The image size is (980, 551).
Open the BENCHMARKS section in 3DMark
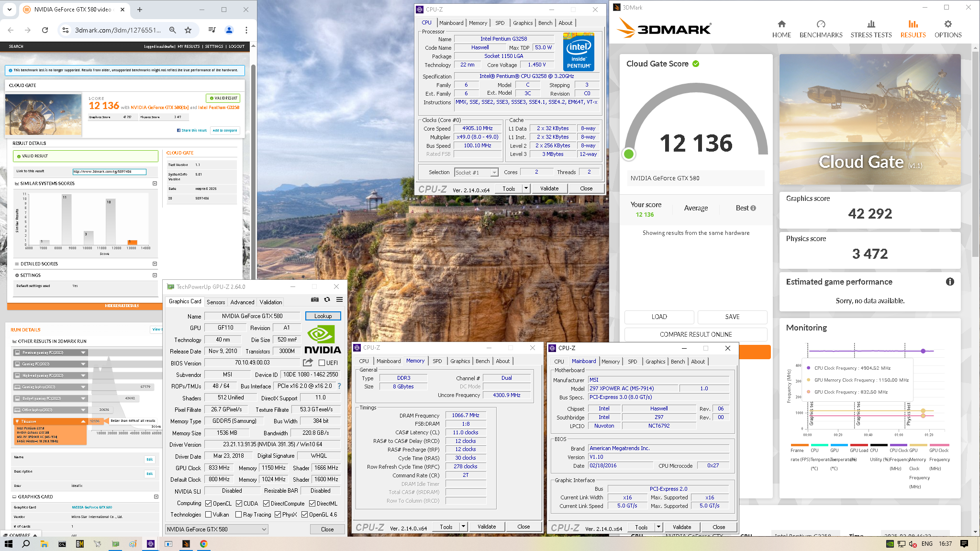[x=821, y=29]
